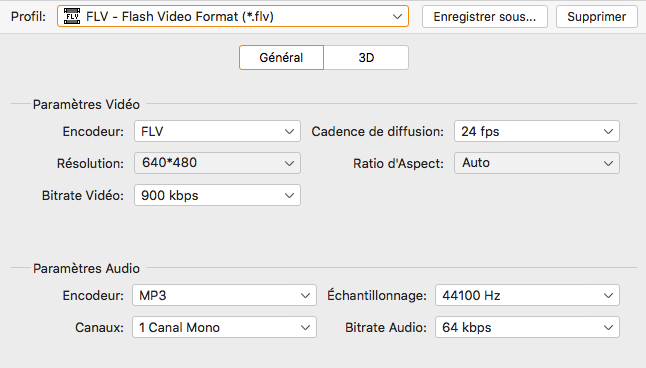The image size is (646, 368).
Task: Open the Échantillonnage 44100 Hz dropdown
Action: (527, 295)
